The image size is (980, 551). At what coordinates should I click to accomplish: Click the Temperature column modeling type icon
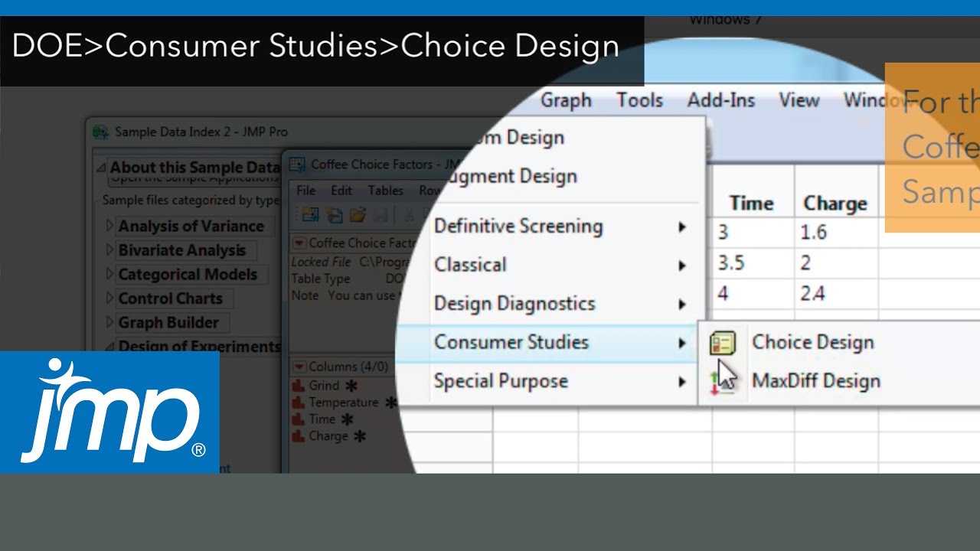point(299,403)
